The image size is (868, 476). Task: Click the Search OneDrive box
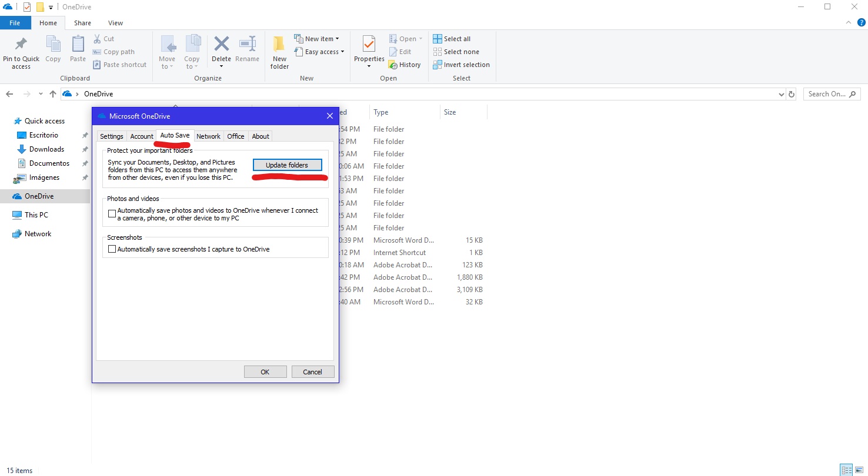tap(832, 94)
